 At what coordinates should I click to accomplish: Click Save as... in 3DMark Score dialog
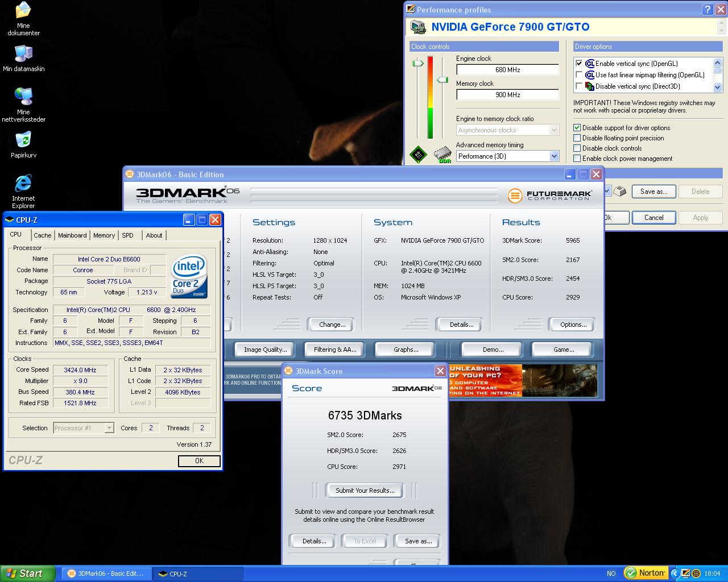coord(418,541)
